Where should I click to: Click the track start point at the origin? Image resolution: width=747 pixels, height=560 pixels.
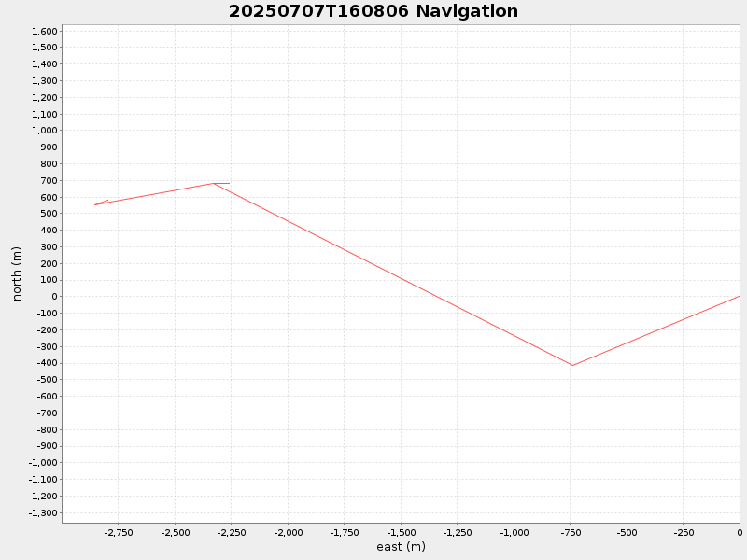740,296
